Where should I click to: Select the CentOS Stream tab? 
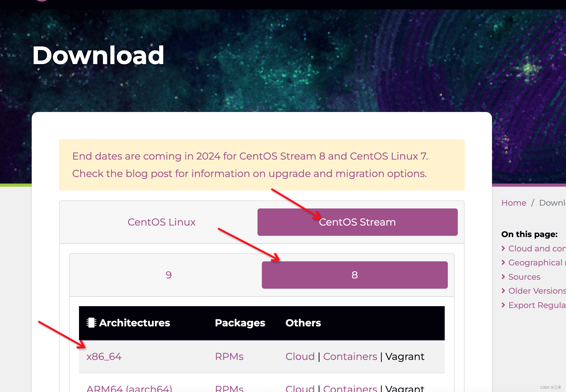tap(357, 222)
